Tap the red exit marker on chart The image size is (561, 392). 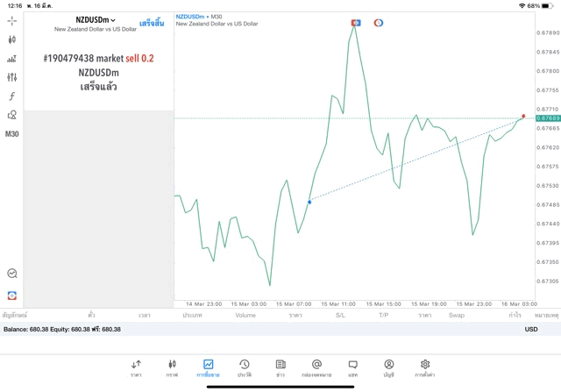tap(523, 117)
